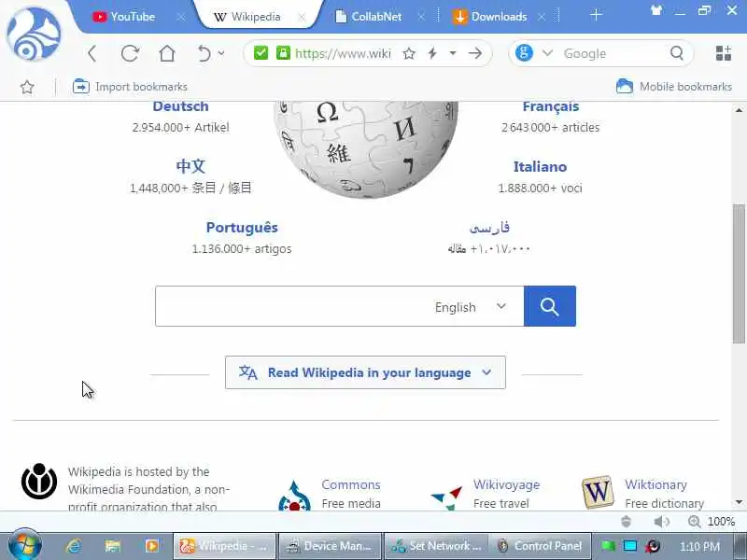Bookmark this page with the address bar star
This screenshot has width=747, height=560.
[x=409, y=53]
